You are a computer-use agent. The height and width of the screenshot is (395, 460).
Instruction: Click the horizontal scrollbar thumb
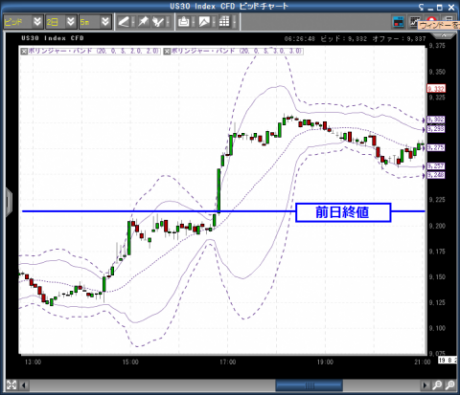[x=309, y=385]
